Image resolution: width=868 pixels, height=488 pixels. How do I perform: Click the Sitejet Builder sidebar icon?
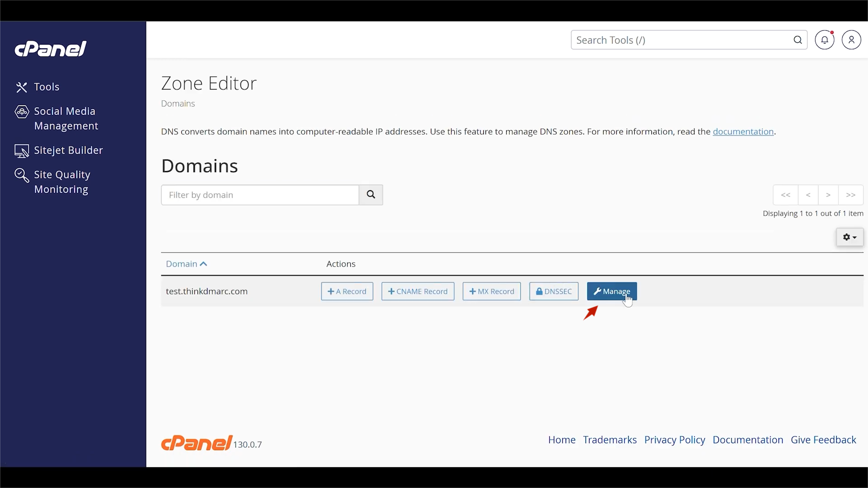22,150
